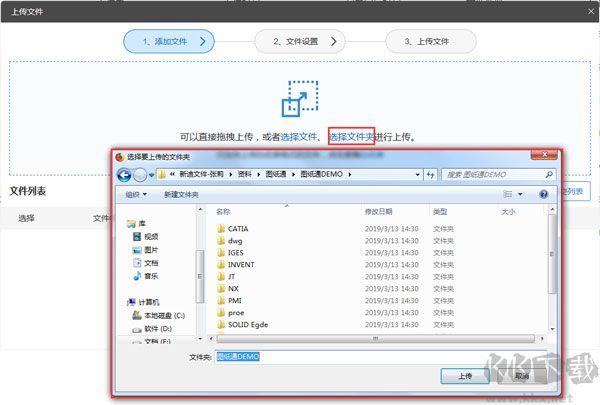Open the 组织 menu
Image resolution: width=600 pixels, height=405 pixels.
tap(136, 194)
